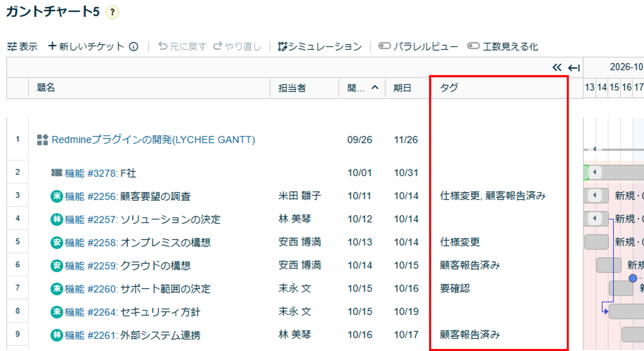The image size is (644, 351).
Task: Click start date 09/26 of the project row
Action: tap(359, 140)
